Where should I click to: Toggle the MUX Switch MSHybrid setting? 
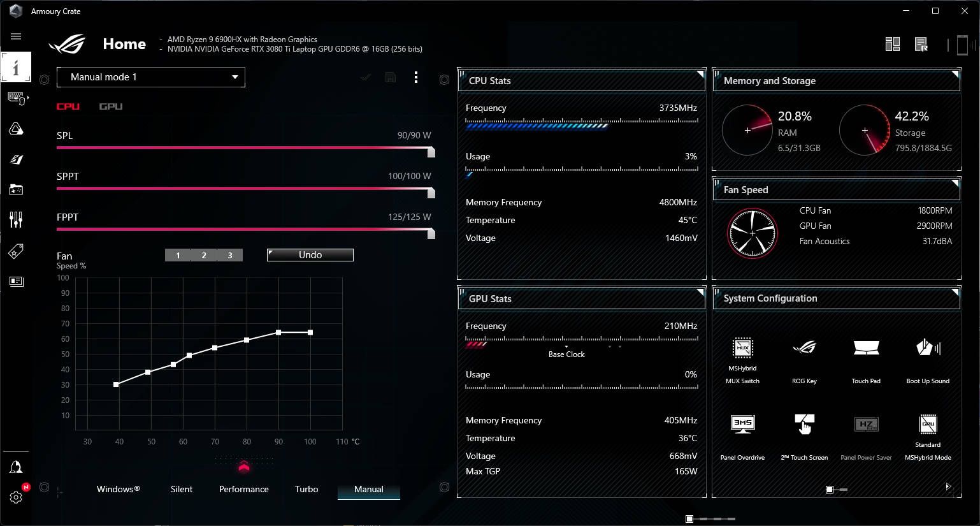(742, 348)
